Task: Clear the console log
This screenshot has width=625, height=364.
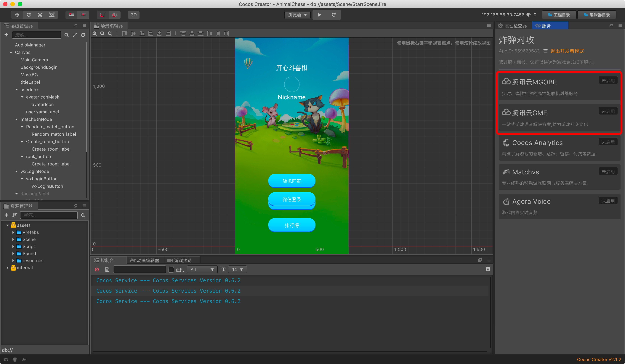Action: [x=97, y=270]
